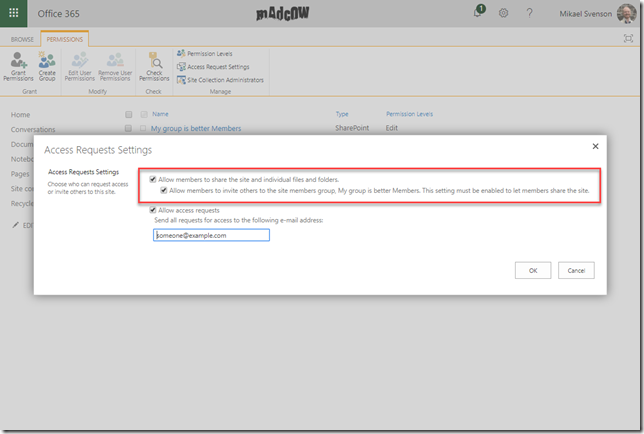Click the Office 365 title link
This screenshot has width=644, height=434.
click(x=58, y=14)
